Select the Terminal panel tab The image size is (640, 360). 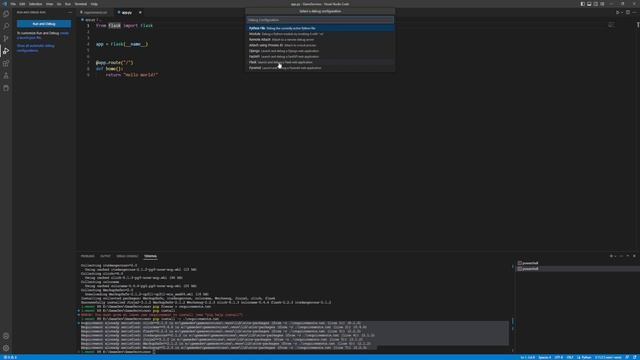(x=150, y=256)
